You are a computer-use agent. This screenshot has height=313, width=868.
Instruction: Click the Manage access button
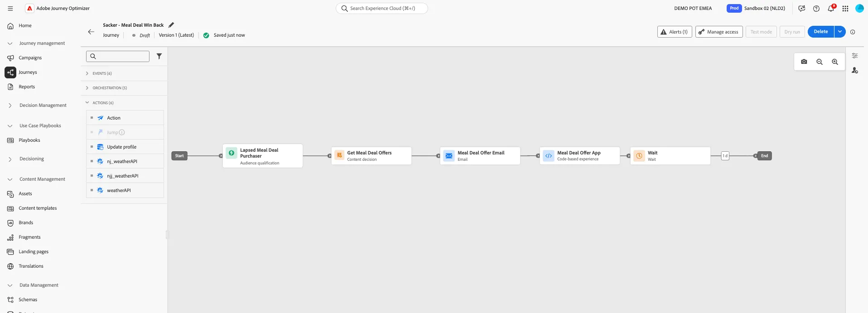coord(719,32)
